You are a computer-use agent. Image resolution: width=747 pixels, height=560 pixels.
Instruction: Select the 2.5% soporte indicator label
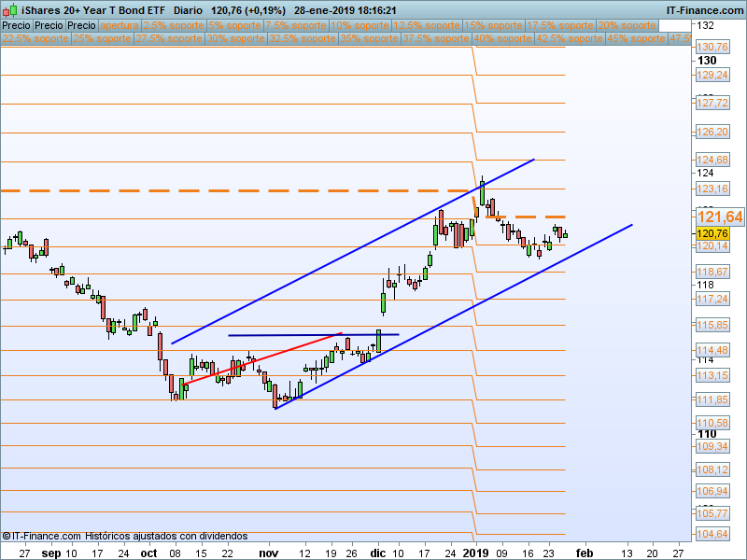pos(174,25)
